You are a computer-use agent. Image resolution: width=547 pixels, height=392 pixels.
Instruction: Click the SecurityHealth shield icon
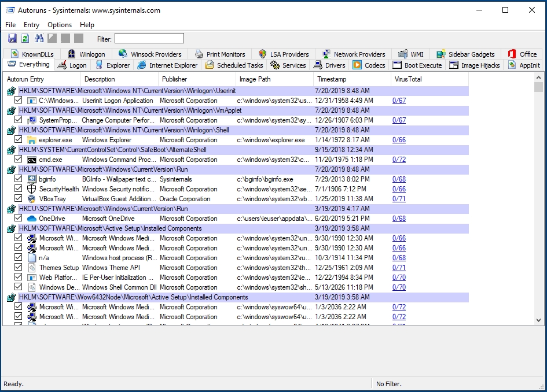click(x=32, y=189)
